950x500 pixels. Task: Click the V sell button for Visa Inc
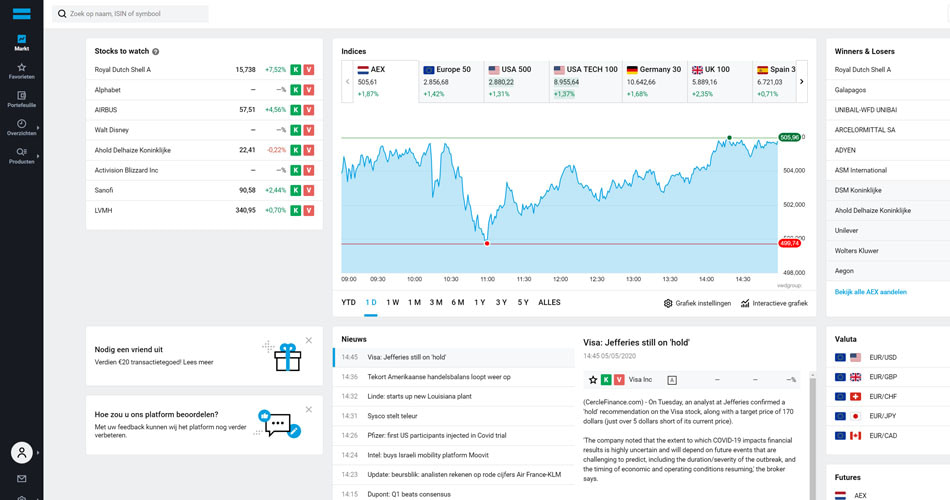click(x=619, y=380)
